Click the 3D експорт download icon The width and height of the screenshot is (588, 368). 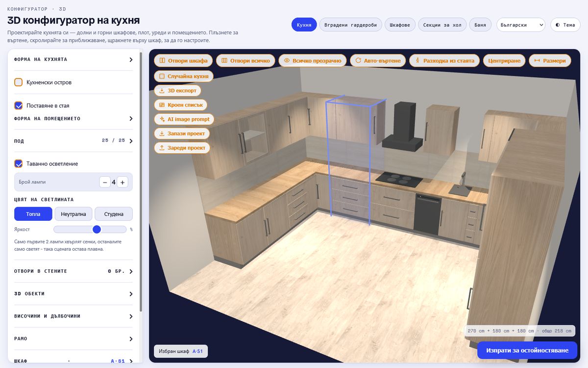[162, 91]
